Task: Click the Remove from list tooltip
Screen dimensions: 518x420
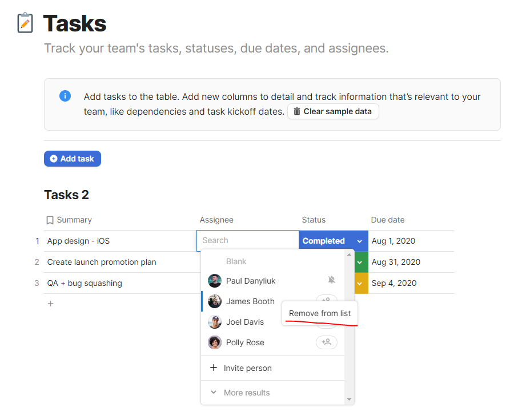Action: click(320, 313)
